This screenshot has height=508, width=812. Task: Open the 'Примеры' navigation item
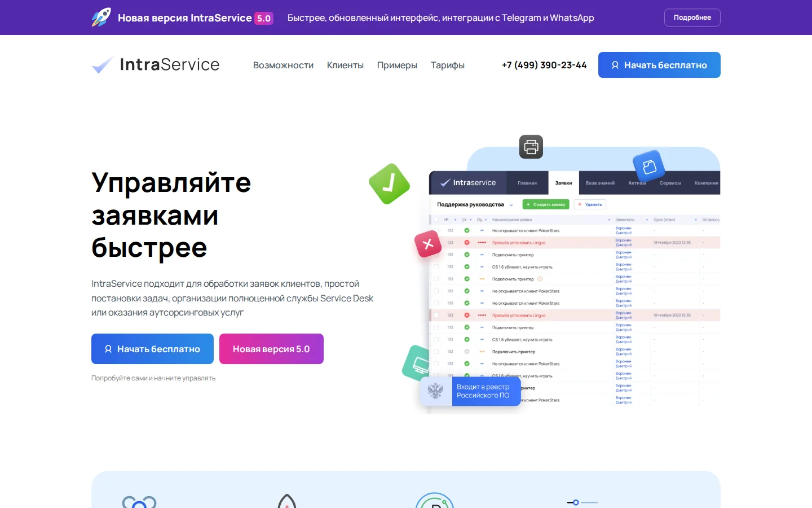point(397,65)
